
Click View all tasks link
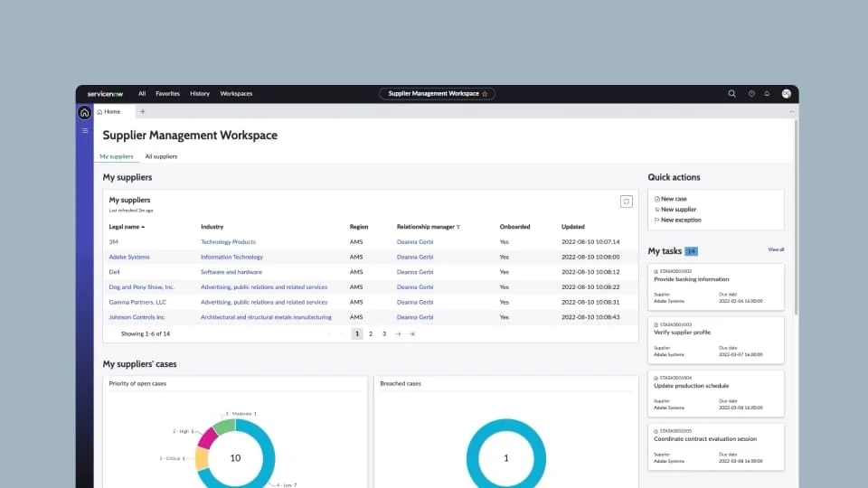point(776,249)
